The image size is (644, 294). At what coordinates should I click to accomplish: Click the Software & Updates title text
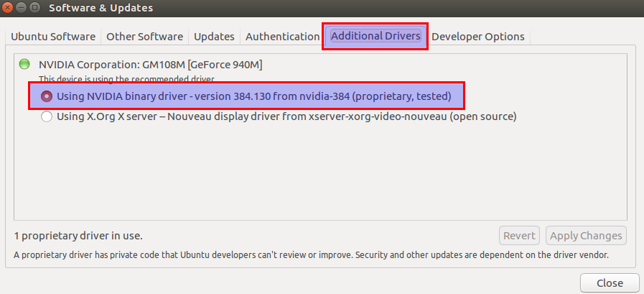pyautogui.click(x=101, y=8)
